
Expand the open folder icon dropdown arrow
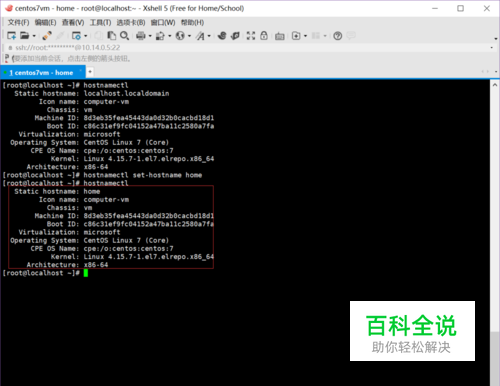point(34,36)
